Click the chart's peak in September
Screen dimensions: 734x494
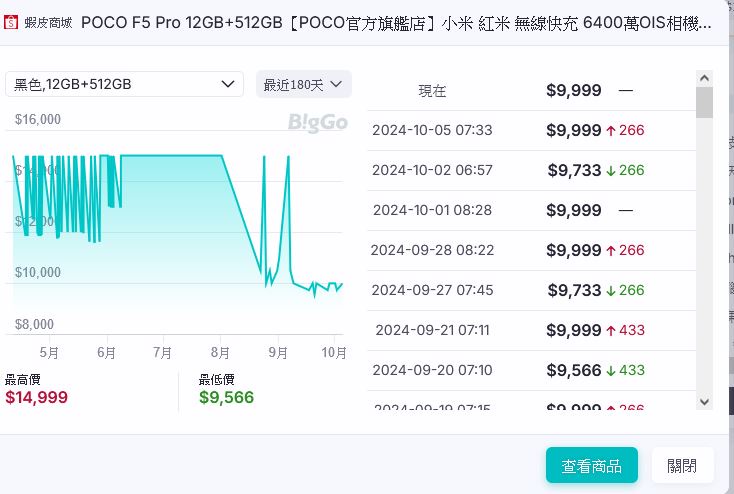pos(288,157)
